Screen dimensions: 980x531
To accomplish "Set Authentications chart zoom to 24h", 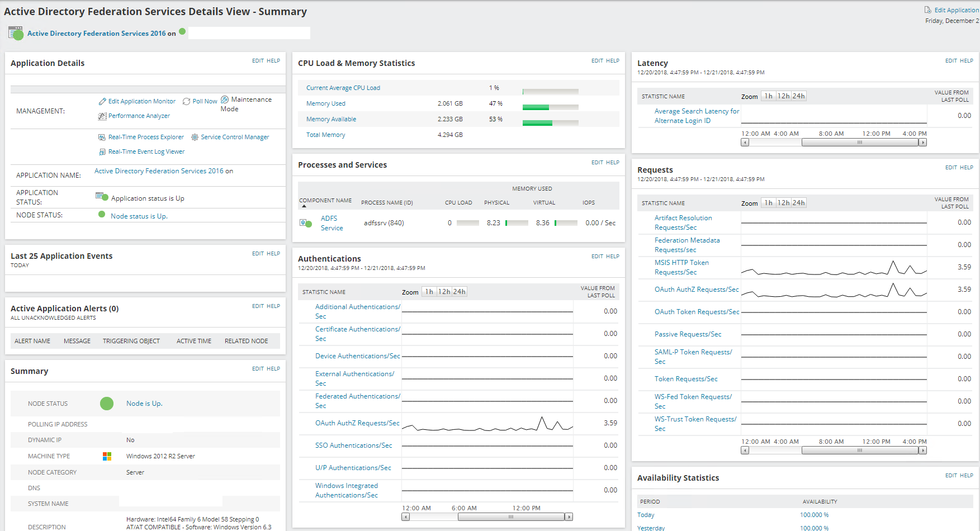I will click(459, 292).
